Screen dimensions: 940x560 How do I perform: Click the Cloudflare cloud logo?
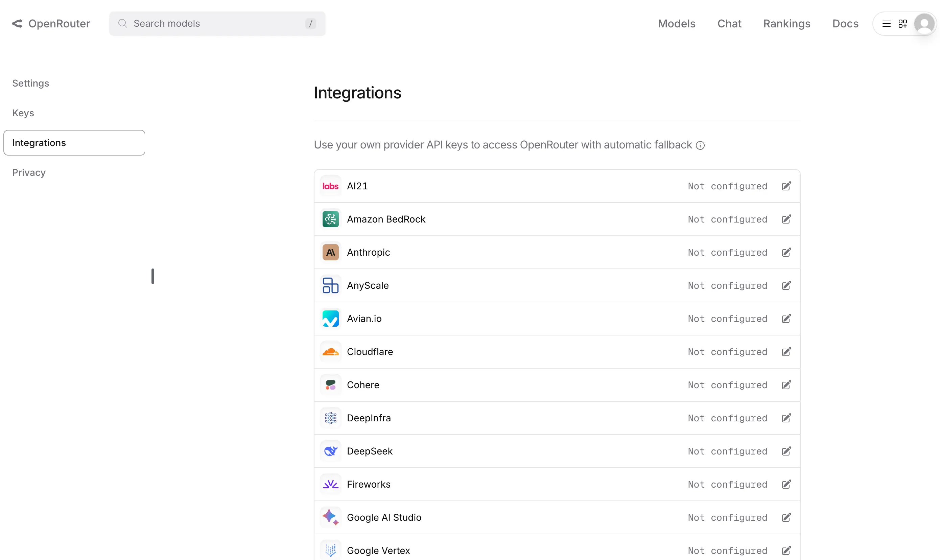point(330,352)
